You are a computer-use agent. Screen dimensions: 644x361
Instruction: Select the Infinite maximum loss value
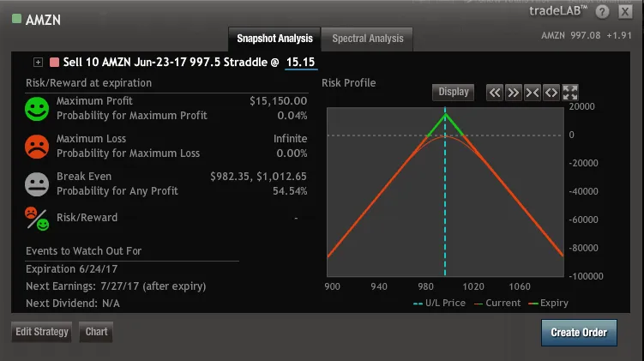[x=290, y=139]
